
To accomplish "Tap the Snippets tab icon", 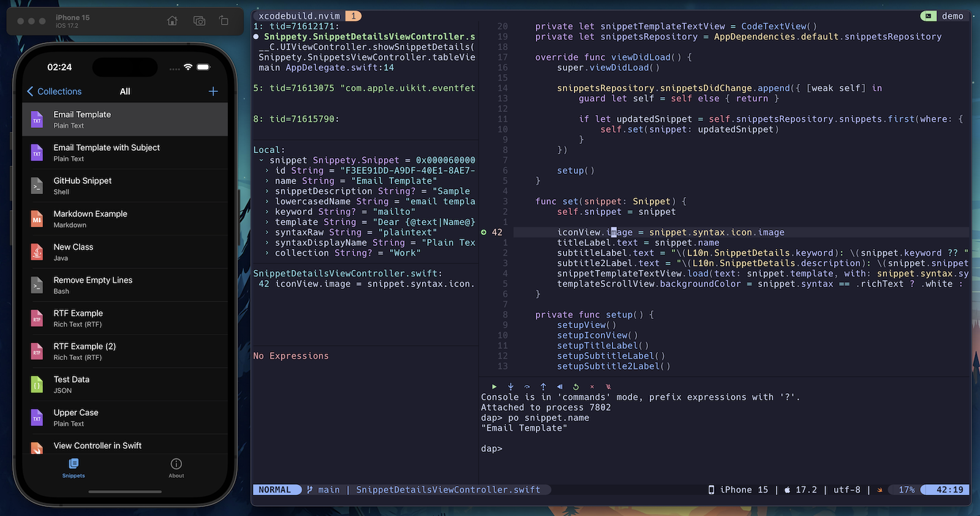I will 73,464.
